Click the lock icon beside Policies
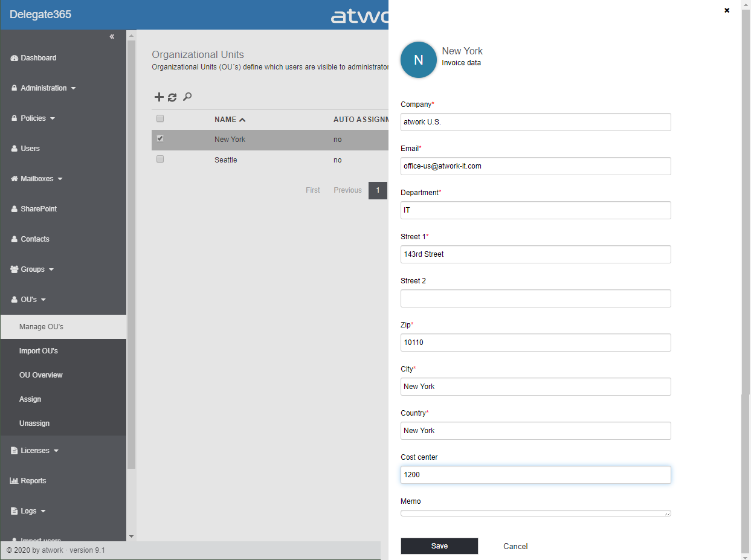Viewport: 751px width, 560px height. tap(15, 118)
